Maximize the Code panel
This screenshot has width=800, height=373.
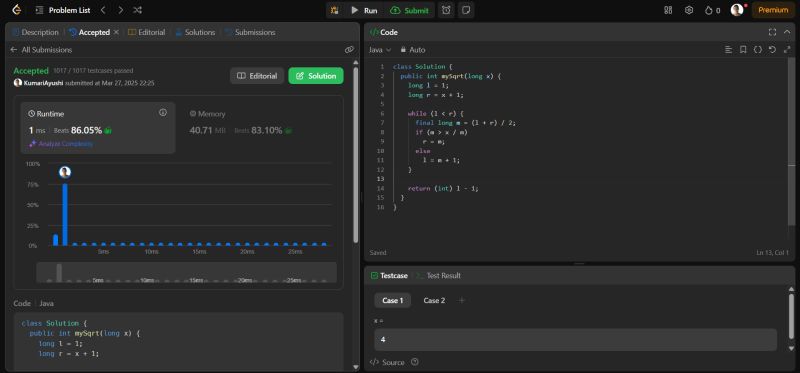point(772,32)
